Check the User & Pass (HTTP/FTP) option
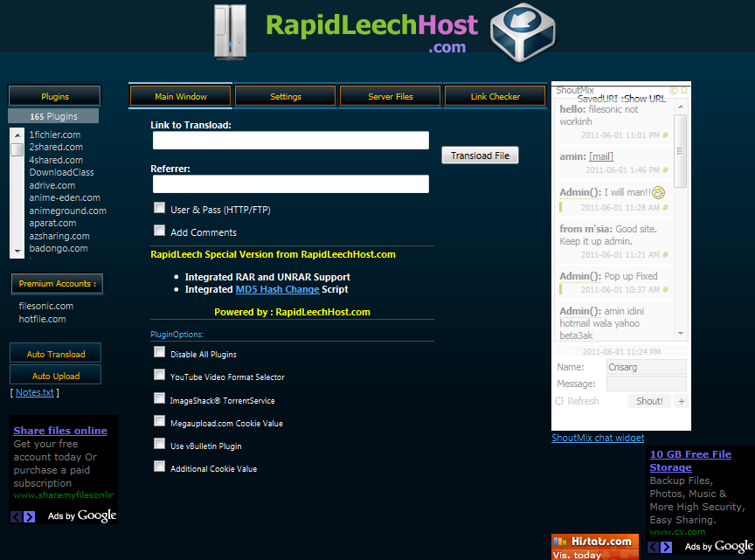The width and height of the screenshot is (755, 560). click(x=159, y=207)
